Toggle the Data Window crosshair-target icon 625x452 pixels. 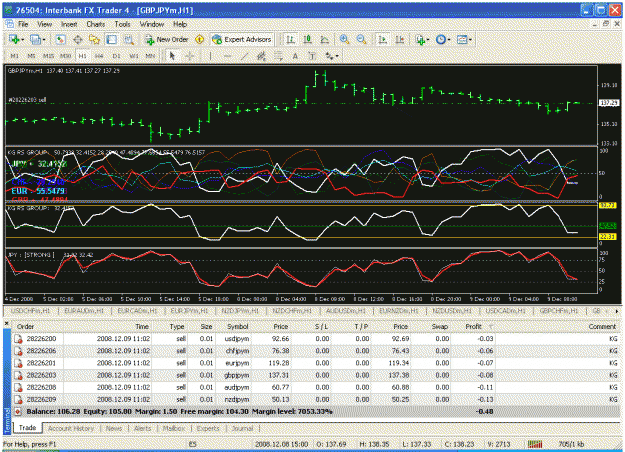[78, 39]
